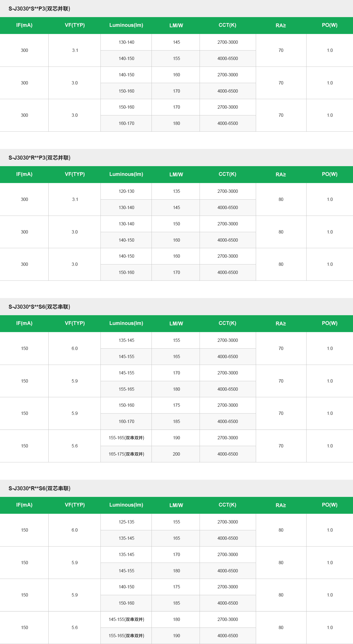The height and width of the screenshot is (644, 353).
Task: Select the 145-155(双串双并) luminous cell
Action: [x=126, y=619]
